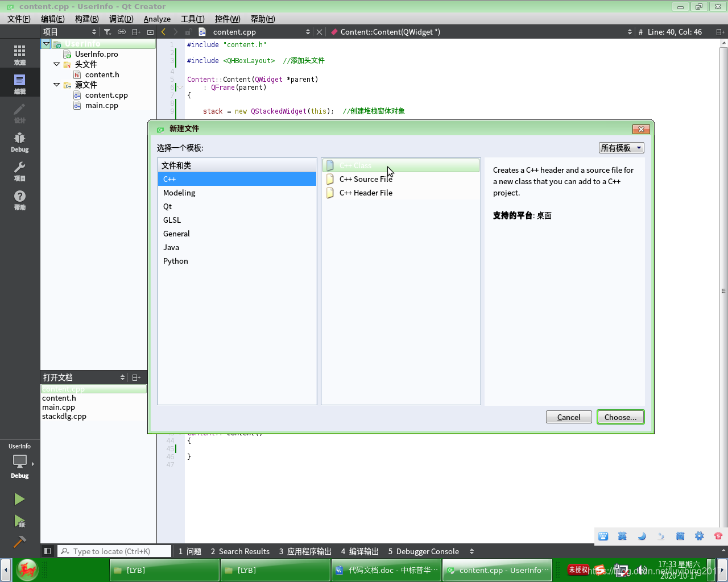Open the 控件(W) menu

pos(227,19)
